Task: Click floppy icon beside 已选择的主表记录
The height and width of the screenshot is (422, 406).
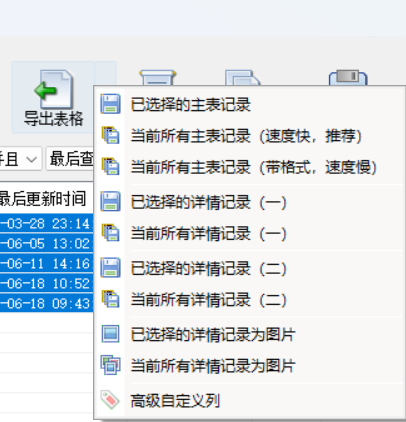Action: [x=110, y=104]
